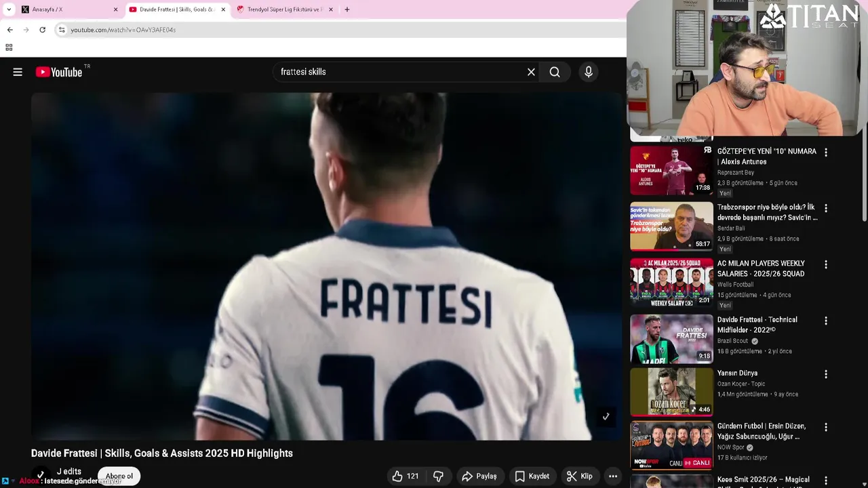
Task: Expand the tab search dropdown arrow
Action: pos(8,9)
